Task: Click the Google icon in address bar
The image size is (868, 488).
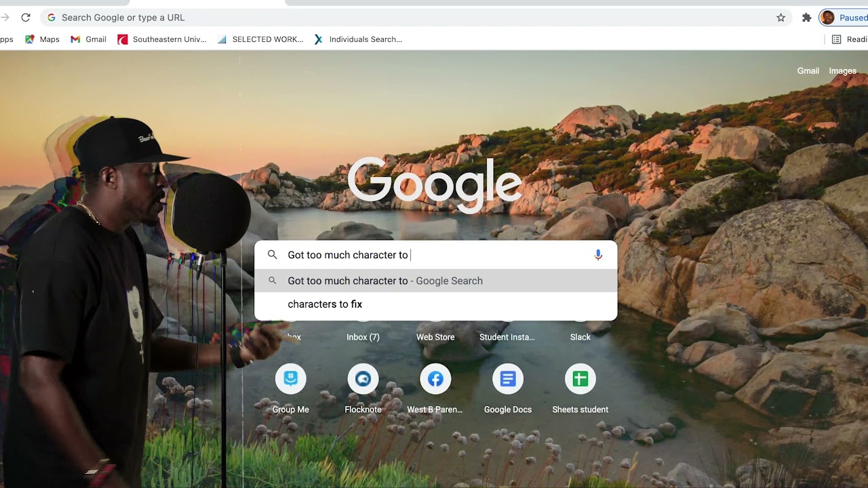Action: (x=52, y=18)
